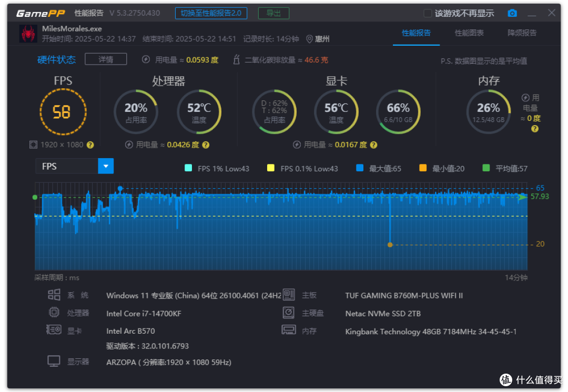Click the 记录时长: 14分钟 text

pos(271,39)
